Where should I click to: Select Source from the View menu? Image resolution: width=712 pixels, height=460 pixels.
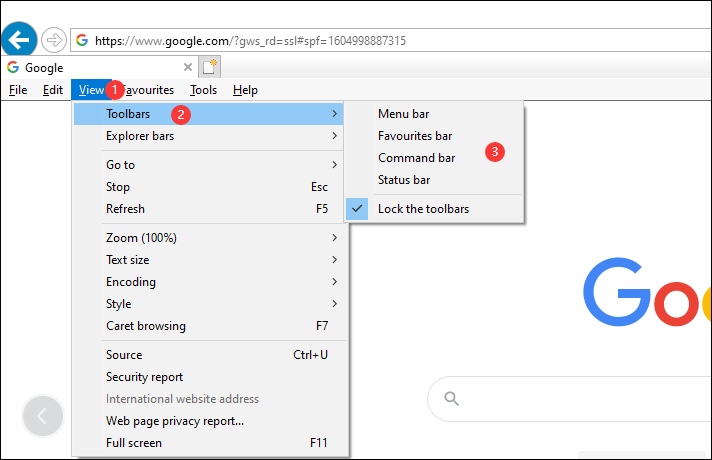208,355
